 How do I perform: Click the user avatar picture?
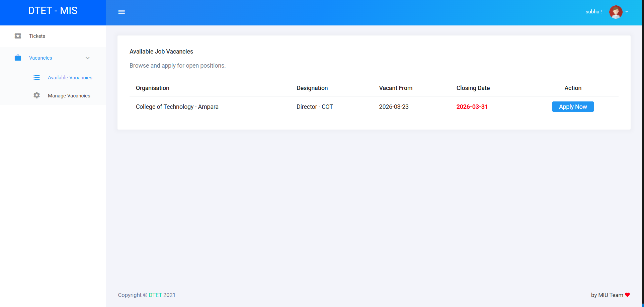[x=615, y=12]
